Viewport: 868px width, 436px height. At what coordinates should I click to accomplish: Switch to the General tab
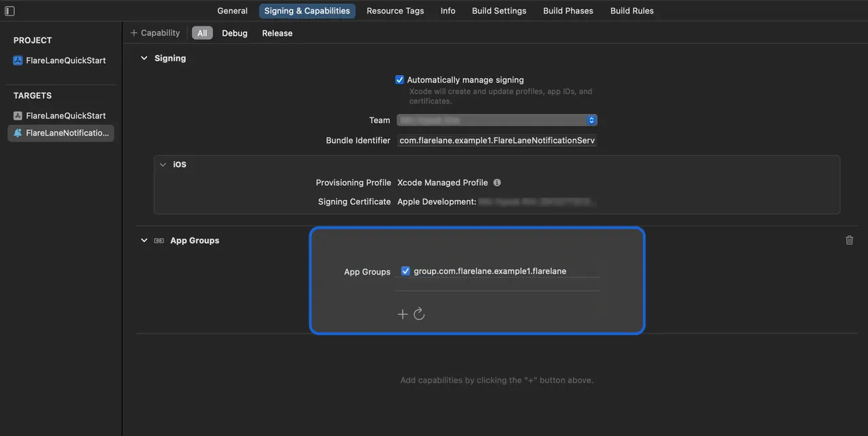233,11
